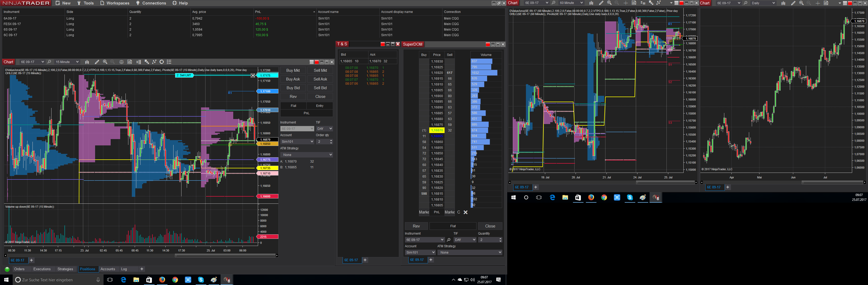The width and height of the screenshot is (868, 285).
Task: Open SuperDOM ATM Strategy dropdown
Action: [x=470, y=252]
